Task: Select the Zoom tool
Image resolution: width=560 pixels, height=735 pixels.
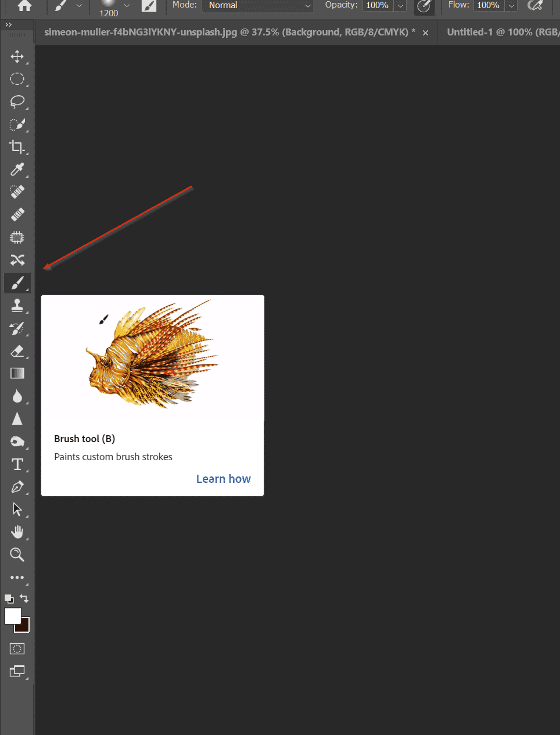Action: 17,554
